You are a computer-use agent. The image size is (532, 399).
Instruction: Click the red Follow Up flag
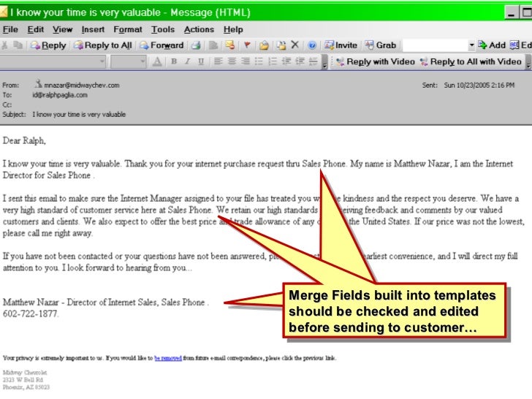pyautogui.click(x=247, y=45)
